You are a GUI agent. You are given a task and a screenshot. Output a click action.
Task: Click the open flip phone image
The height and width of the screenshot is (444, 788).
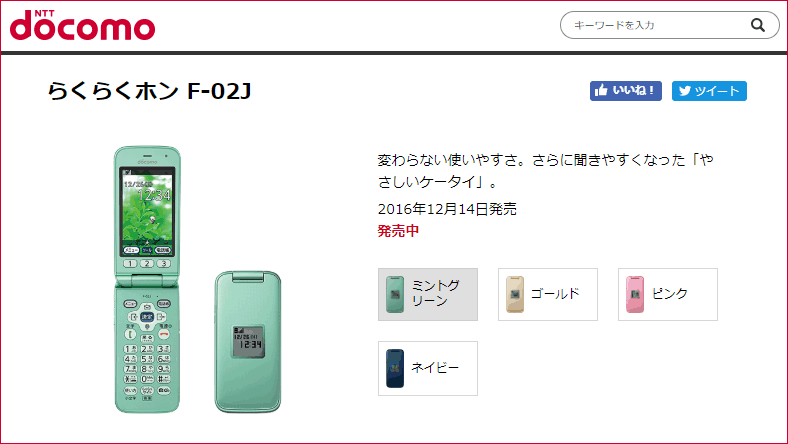pos(147,280)
